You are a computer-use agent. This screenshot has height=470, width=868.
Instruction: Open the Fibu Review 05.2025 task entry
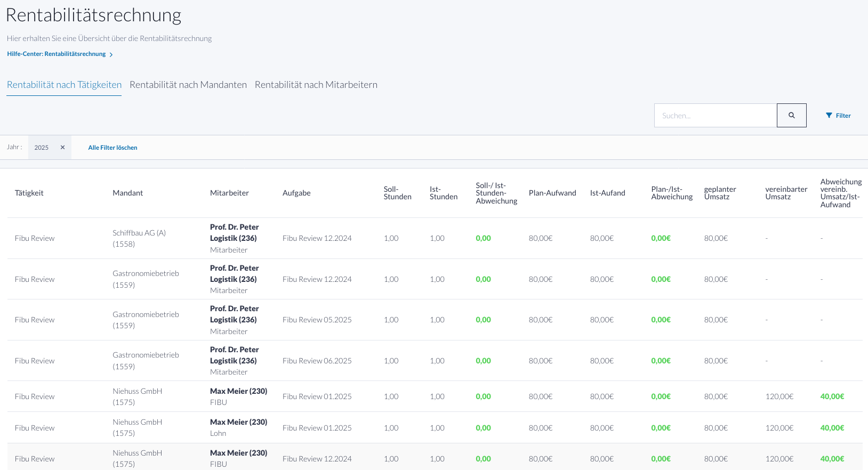[x=317, y=320]
